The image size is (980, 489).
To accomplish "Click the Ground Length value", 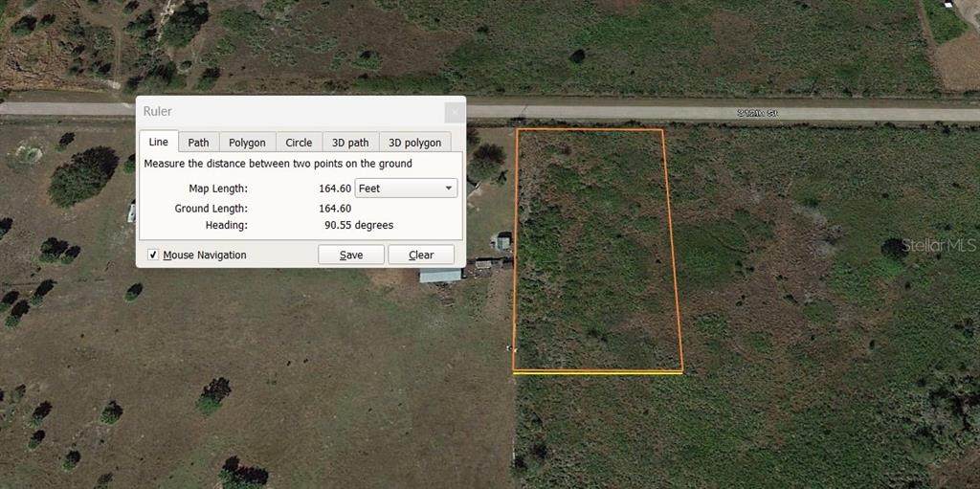I will (335, 209).
